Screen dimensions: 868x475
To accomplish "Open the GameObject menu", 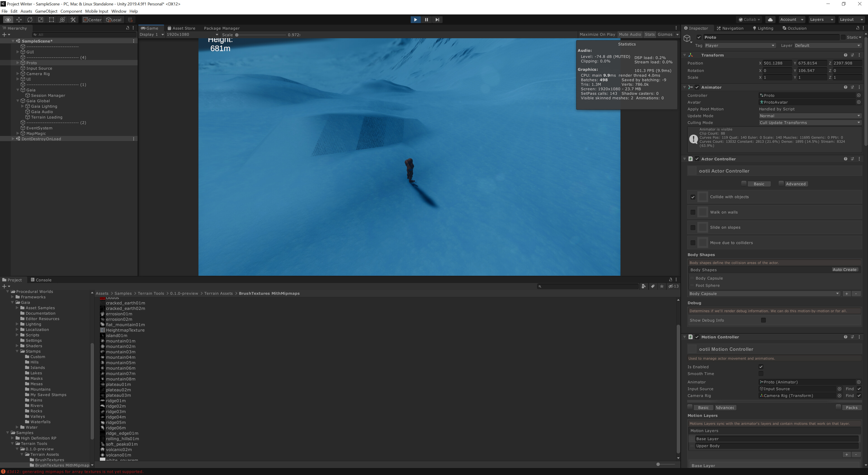I will click(46, 11).
